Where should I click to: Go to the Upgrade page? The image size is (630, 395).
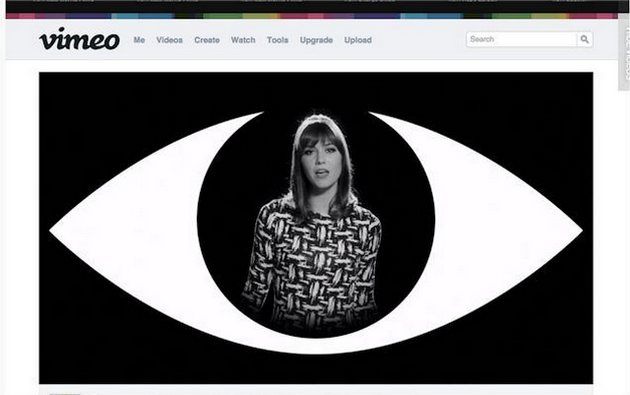(316, 40)
